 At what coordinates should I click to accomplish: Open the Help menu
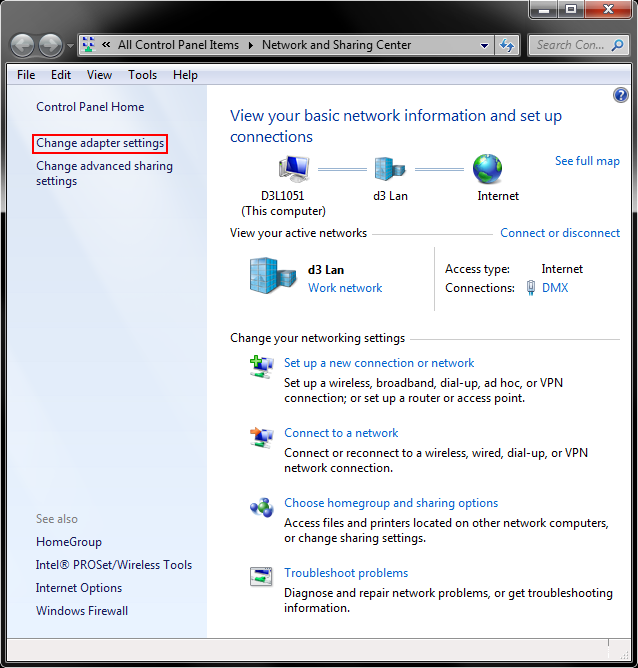[185, 75]
